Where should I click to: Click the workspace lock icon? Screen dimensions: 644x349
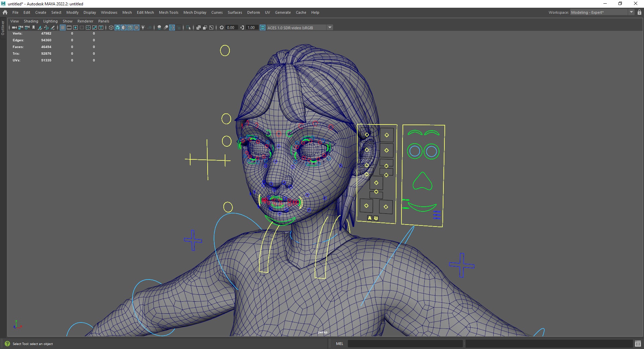pos(639,12)
